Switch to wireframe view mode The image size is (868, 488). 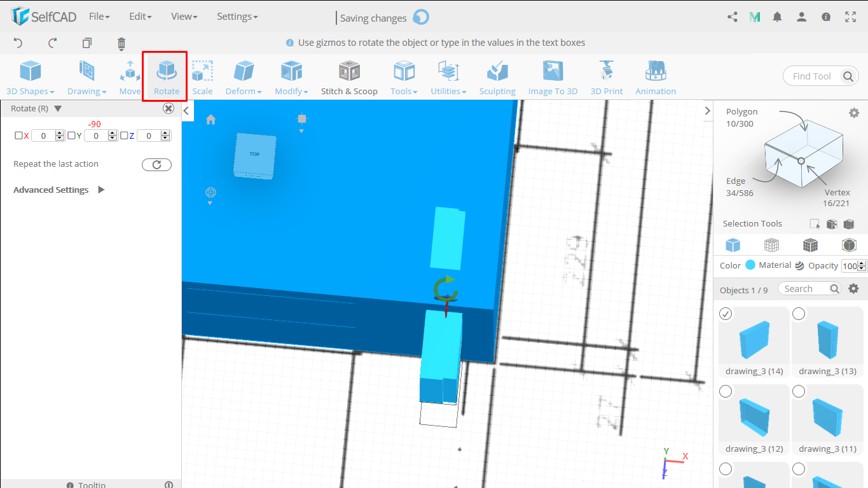click(771, 245)
